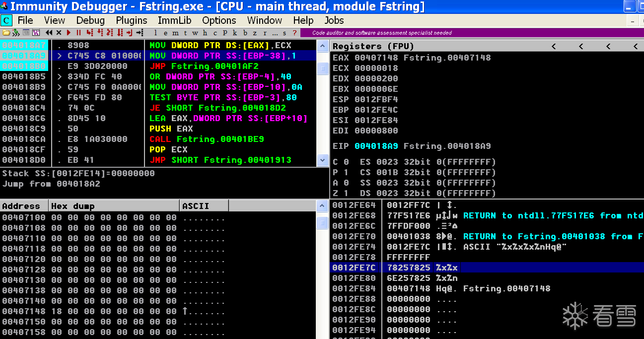Screen dimensions: 644x339
Task: Open Breakpoints window via 'b' button
Action: click(x=245, y=33)
